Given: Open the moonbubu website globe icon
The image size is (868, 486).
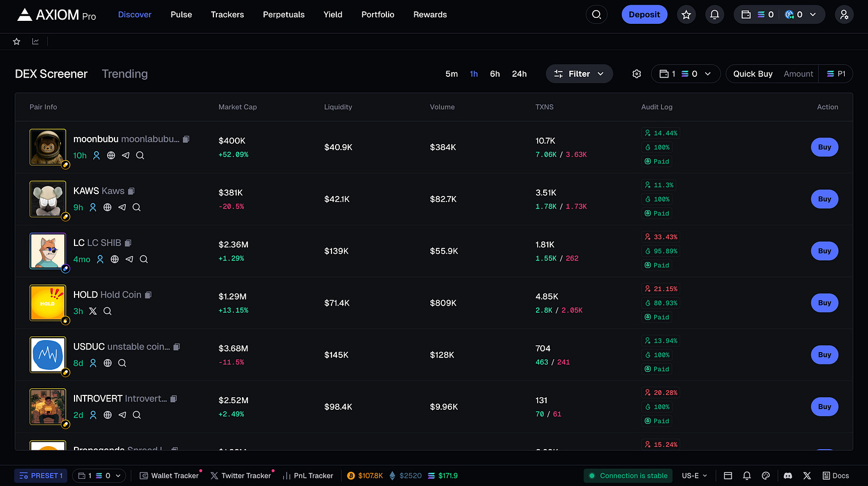Looking at the screenshot, I should [x=111, y=155].
